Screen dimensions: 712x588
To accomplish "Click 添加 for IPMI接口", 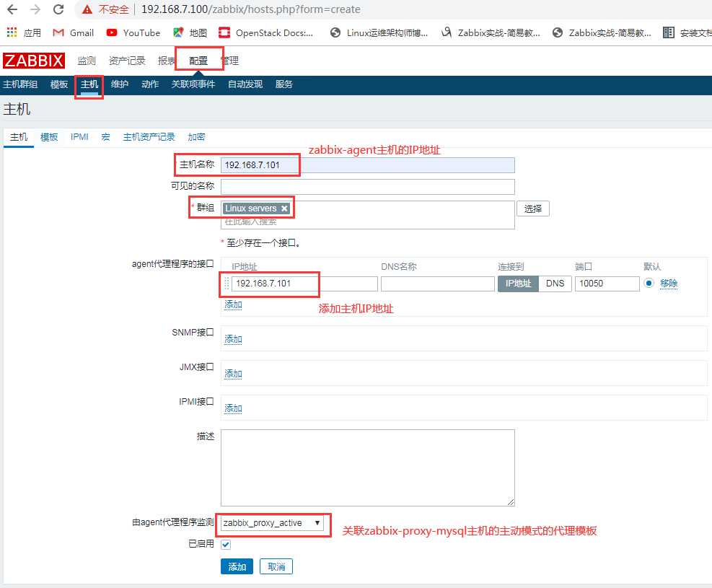I will [234, 408].
